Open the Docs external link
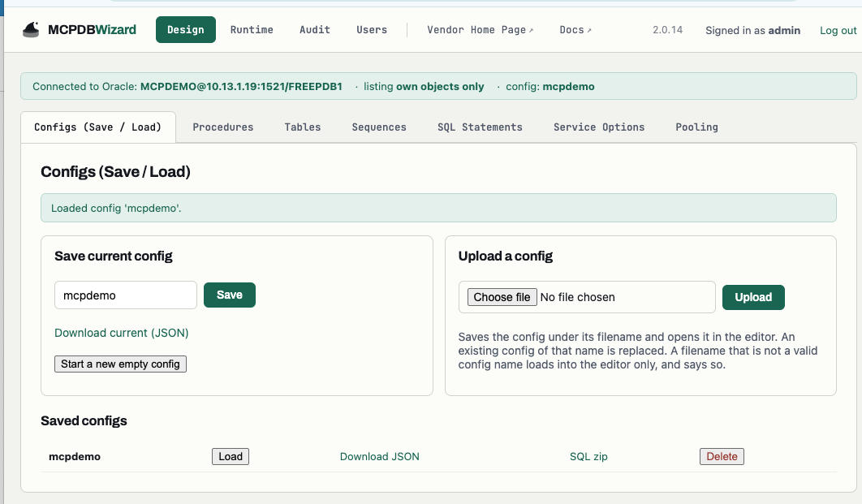This screenshot has width=862, height=504. pyautogui.click(x=575, y=30)
